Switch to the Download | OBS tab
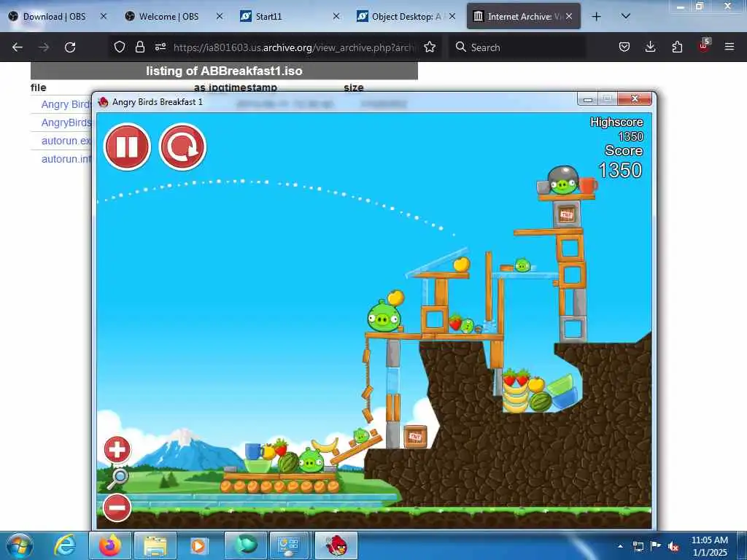 [56, 17]
